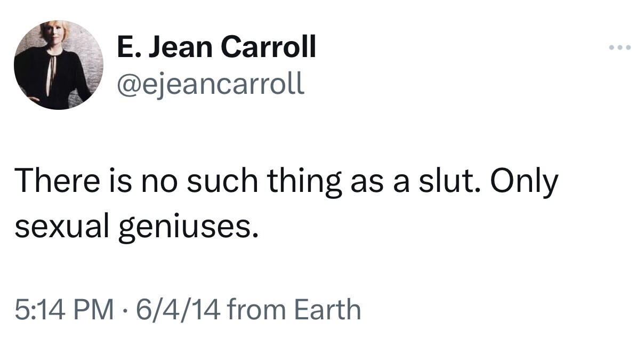Open the E. Jean Carroll display name
Screen dimensions: 644x346
(216, 47)
